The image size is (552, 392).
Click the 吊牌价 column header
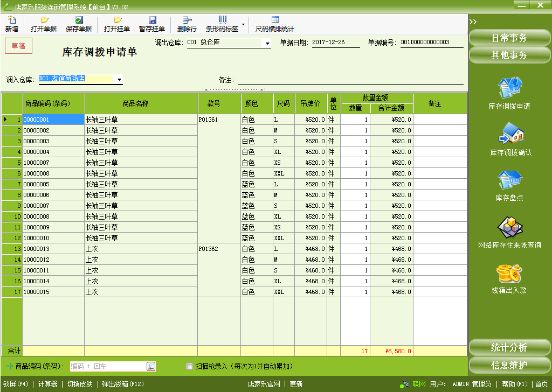pos(310,103)
